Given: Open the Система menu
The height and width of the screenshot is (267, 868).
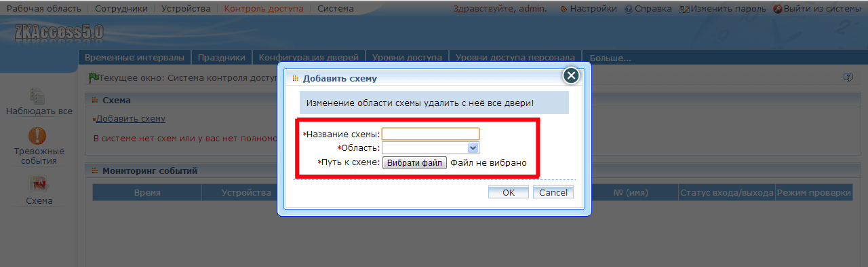Looking at the screenshot, I should (x=335, y=9).
